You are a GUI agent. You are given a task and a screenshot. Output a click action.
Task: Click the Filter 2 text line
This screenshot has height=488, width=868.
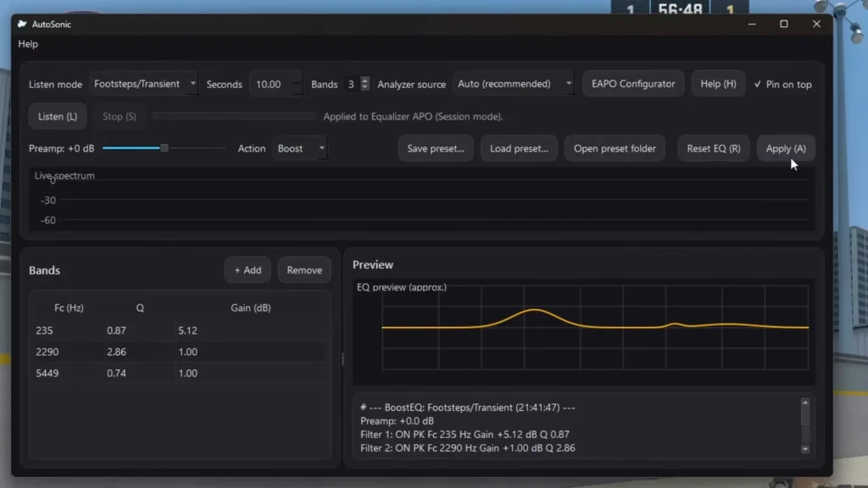(x=468, y=448)
